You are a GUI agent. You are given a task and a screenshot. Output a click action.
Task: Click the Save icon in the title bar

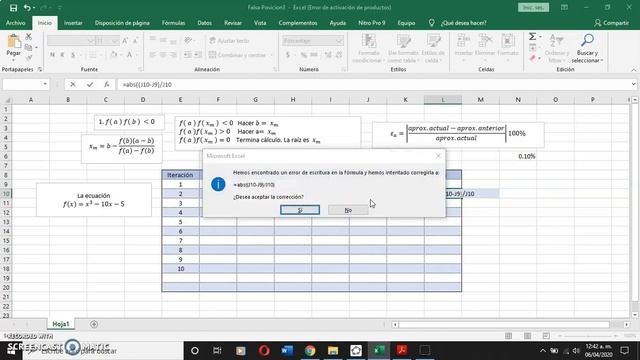click(x=13, y=7)
